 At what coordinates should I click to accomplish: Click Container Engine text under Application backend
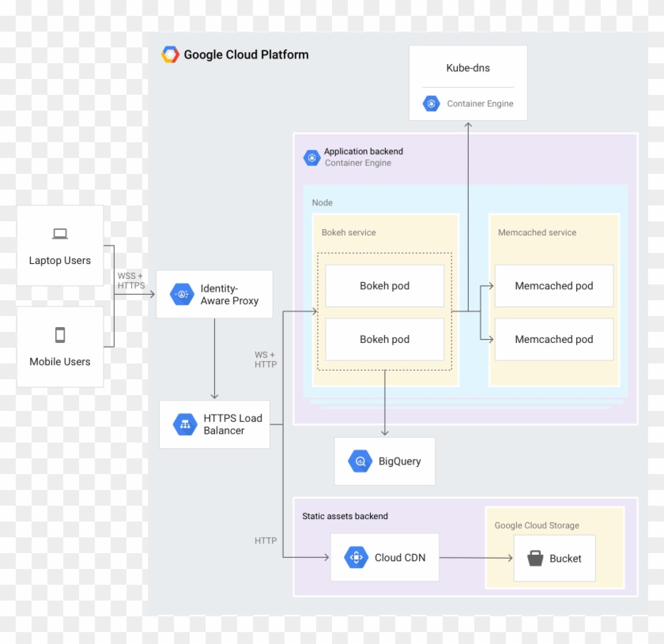[358, 163]
